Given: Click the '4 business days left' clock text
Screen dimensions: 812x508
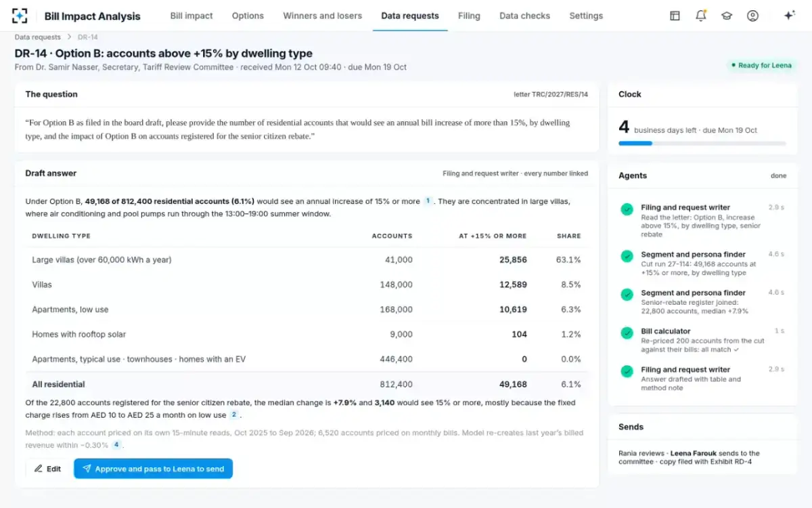Looking at the screenshot, I should tap(687, 129).
